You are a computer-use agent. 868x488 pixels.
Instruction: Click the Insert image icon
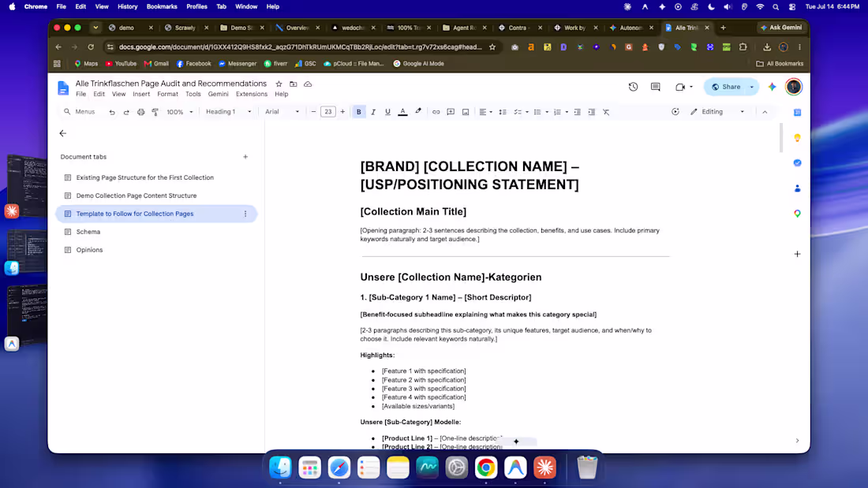466,112
